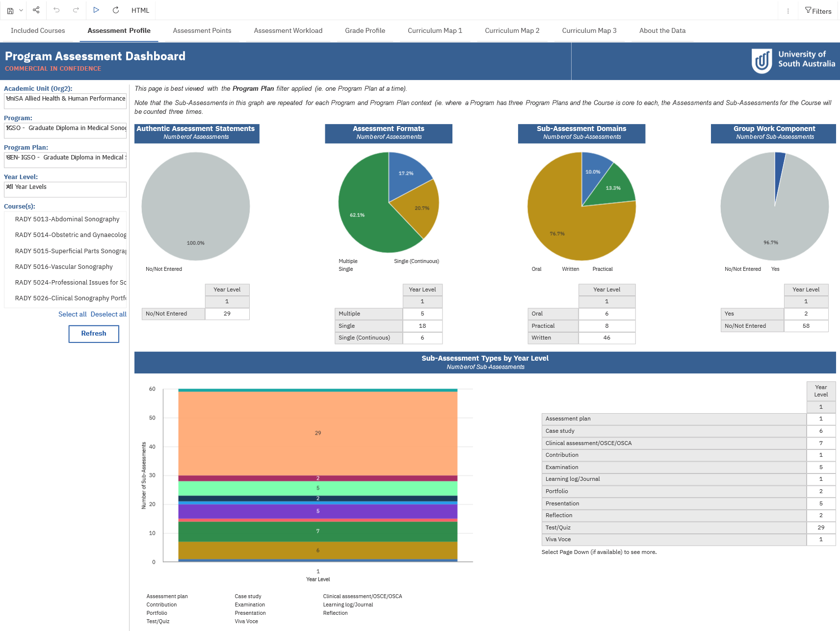This screenshot has height=631, width=840.
Task: Open the save options dropdown arrow
Action: pyautogui.click(x=21, y=10)
